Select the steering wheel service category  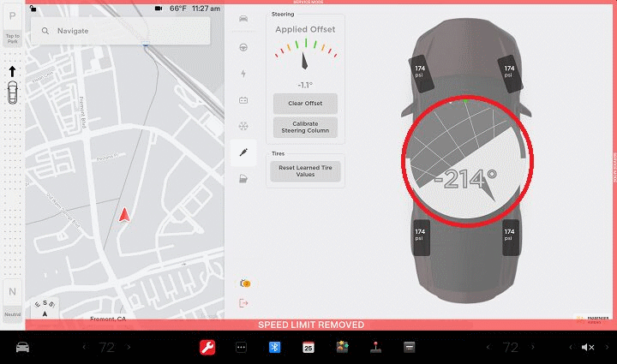tap(243, 47)
